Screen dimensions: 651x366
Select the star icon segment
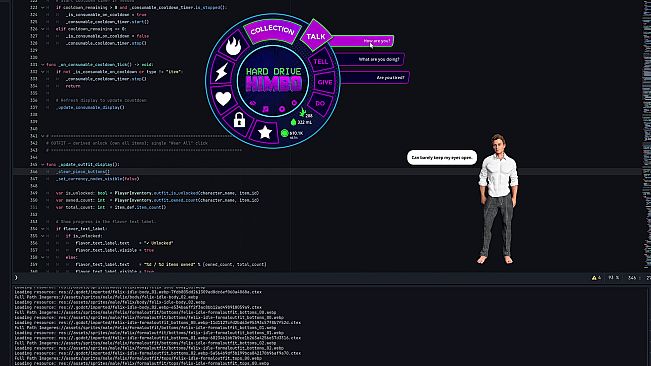point(265,132)
